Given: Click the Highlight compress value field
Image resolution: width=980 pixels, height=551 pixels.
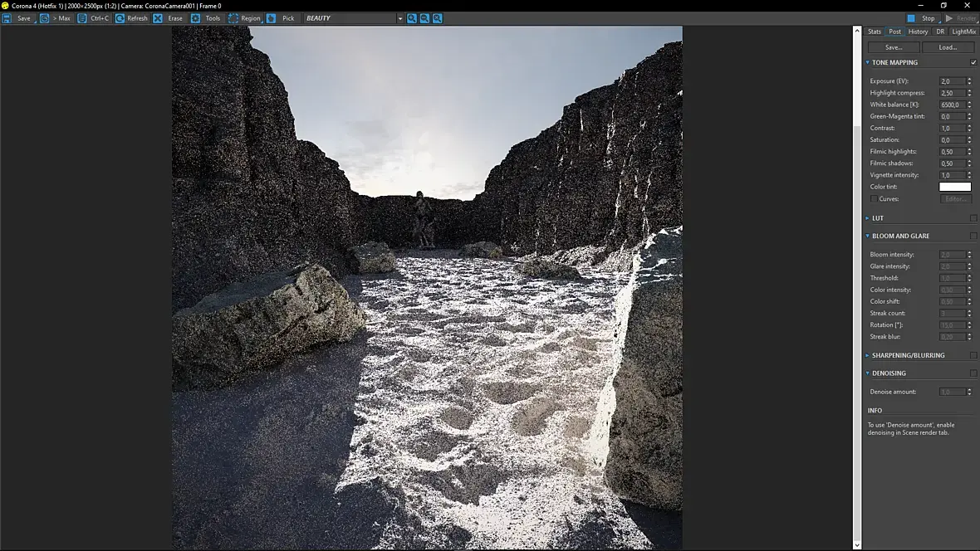Looking at the screenshot, I should pos(953,93).
